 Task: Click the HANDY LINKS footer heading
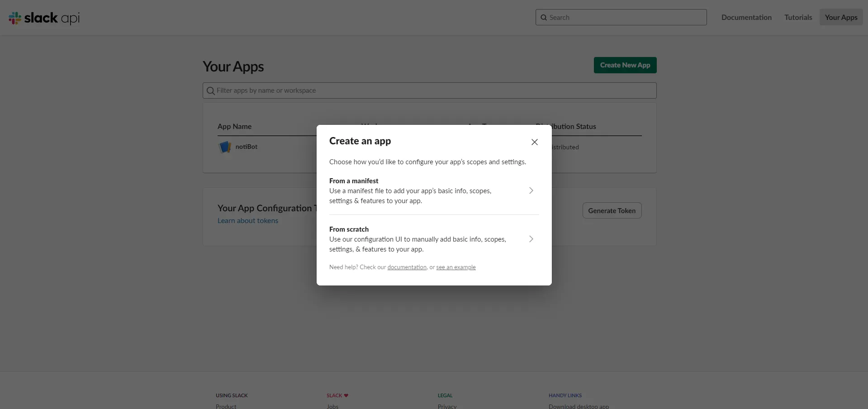[565, 395]
